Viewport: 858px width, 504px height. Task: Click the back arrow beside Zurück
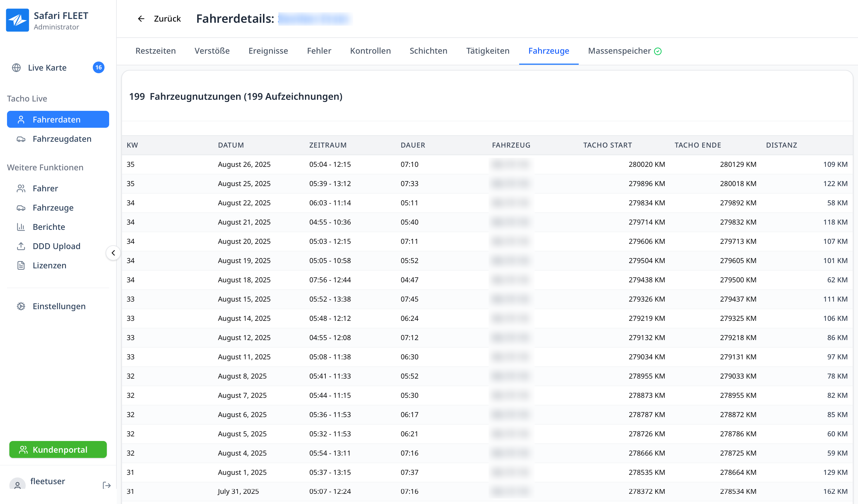pos(141,19)
